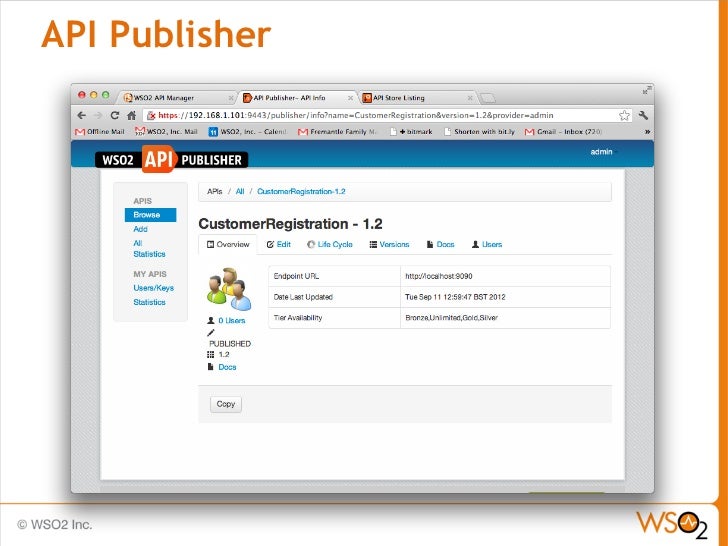The height and width of the screenshot is (546, 728).
Task: Click the fullscreen arrows icon in title bar
Action: [646, 91]
